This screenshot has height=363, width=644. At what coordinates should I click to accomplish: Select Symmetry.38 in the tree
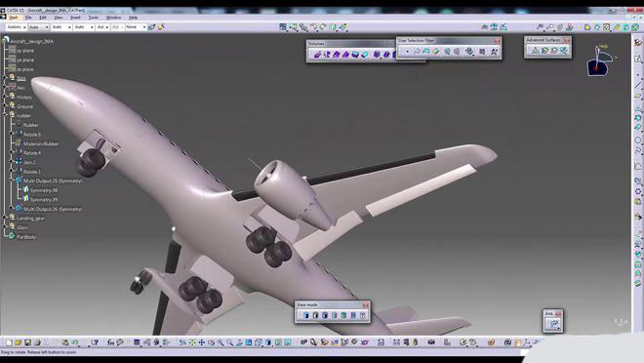click(44, 190)
